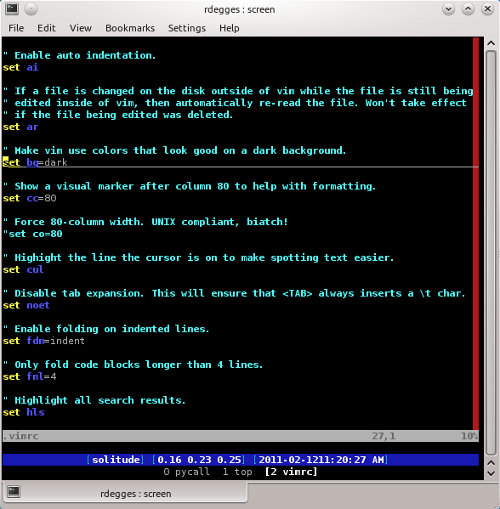500x509 pixels.
Task: Click the date and time in screen status bar
Action: point(321,460)
